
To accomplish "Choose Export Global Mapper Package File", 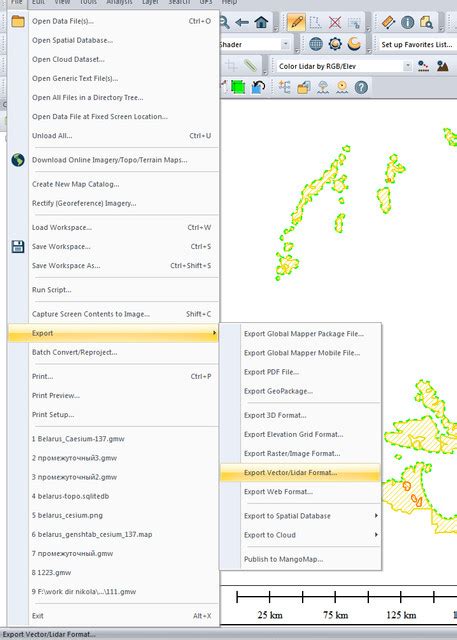I will [301, 334].
